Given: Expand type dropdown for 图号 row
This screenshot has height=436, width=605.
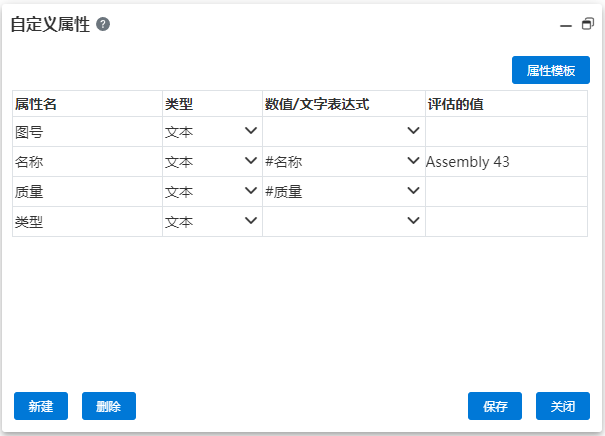Looking at the screenshot, I should click(x=251, y=130).
